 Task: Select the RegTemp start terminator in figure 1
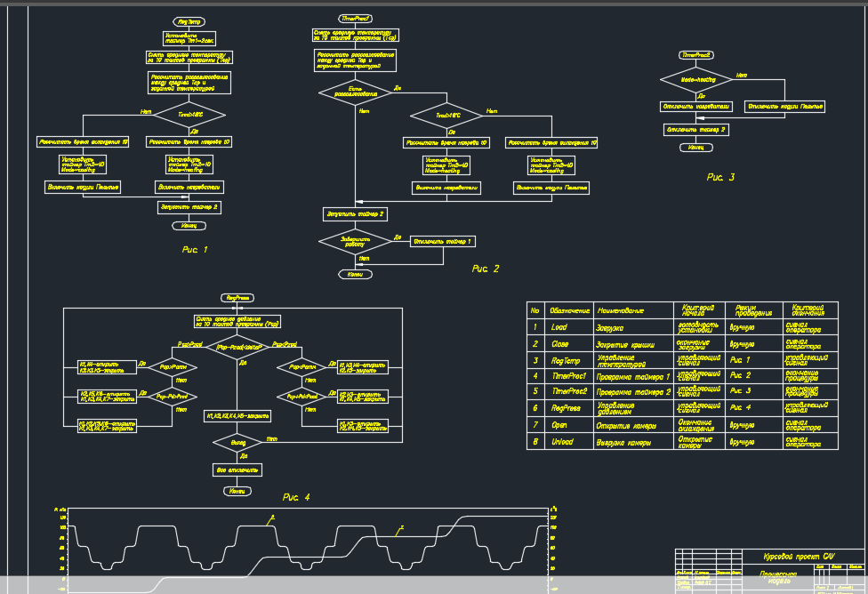tap(189, 22)
